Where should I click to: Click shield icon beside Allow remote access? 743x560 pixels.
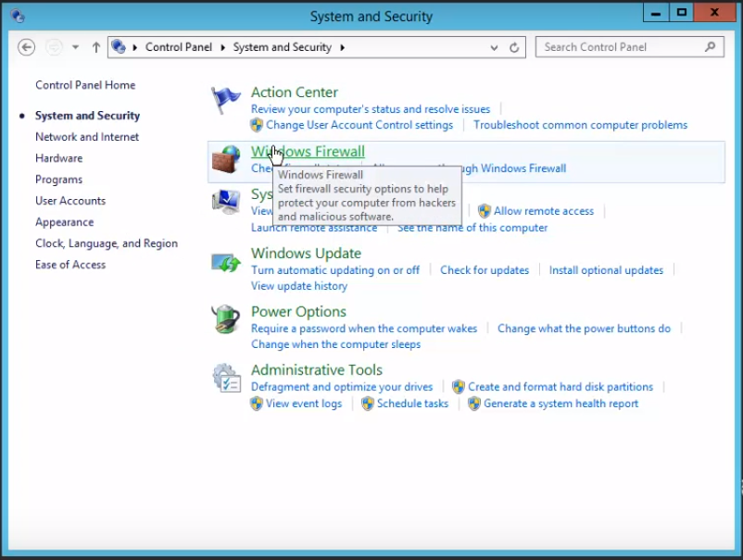484,211
